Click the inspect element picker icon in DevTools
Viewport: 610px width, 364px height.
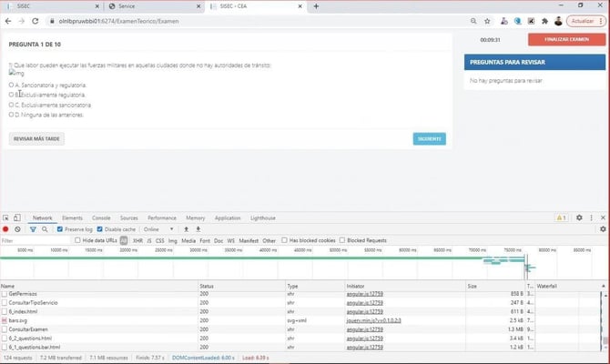[5, 218]
